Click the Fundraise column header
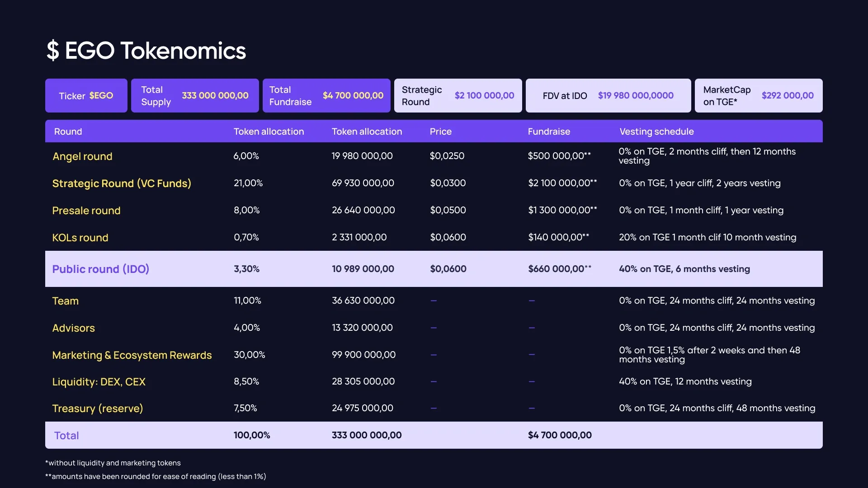The image size is (868, 488). tap(549, 131)
